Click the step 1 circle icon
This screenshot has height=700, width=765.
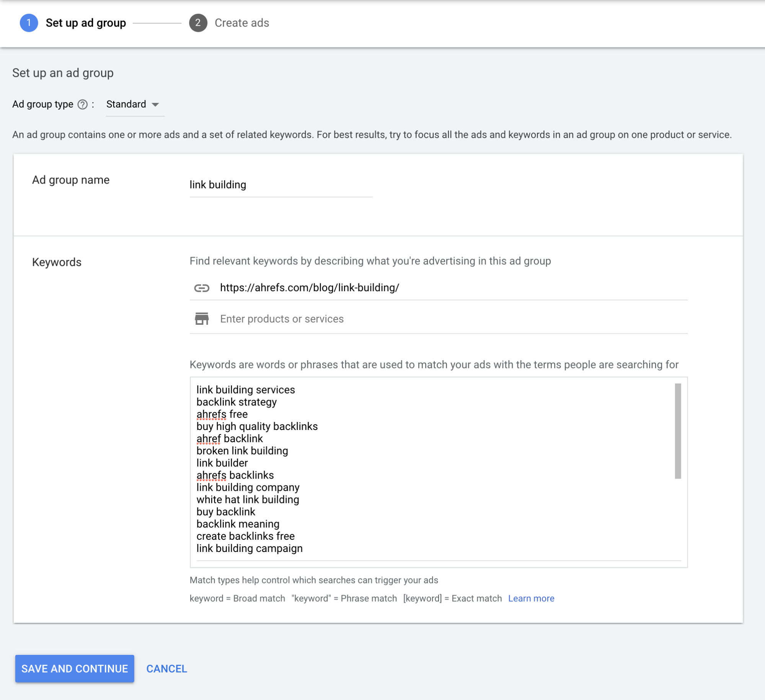click(x=29, y=23)
